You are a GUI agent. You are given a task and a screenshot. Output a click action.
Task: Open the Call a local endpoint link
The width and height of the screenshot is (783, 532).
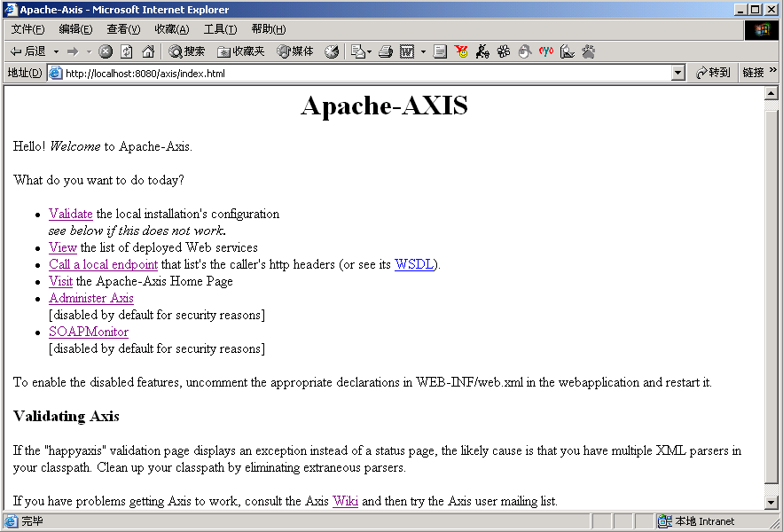103,264
